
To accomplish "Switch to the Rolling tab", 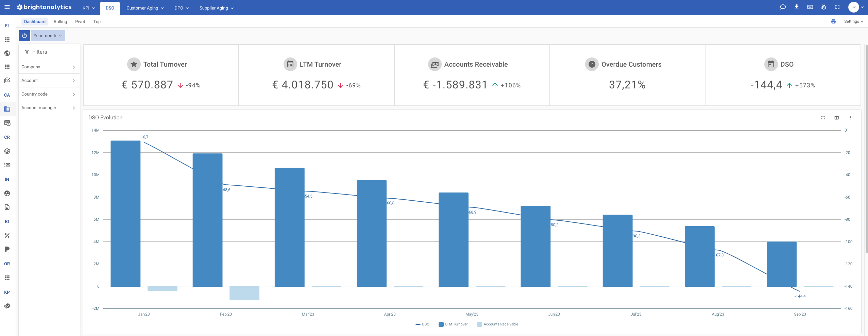I will click(x=60, y=21).
